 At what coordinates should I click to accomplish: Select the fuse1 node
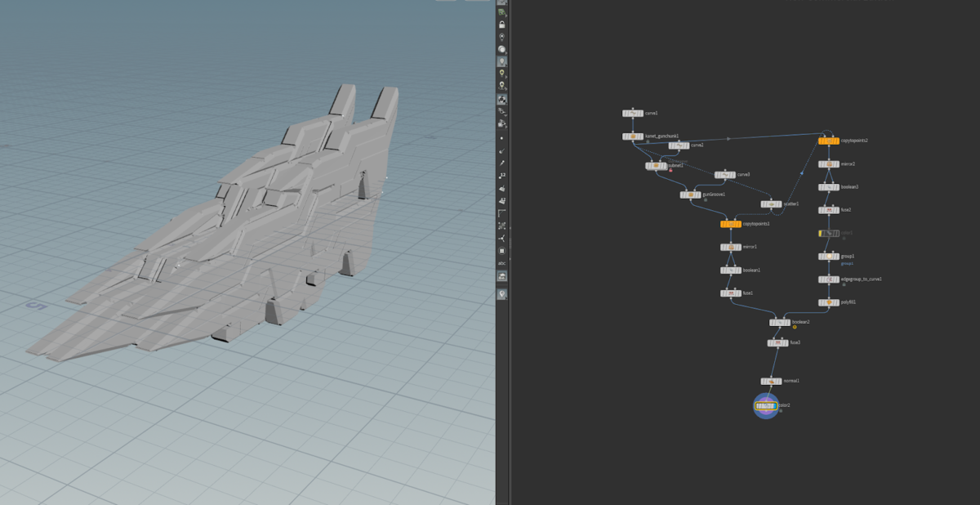(x=731, y=293)
